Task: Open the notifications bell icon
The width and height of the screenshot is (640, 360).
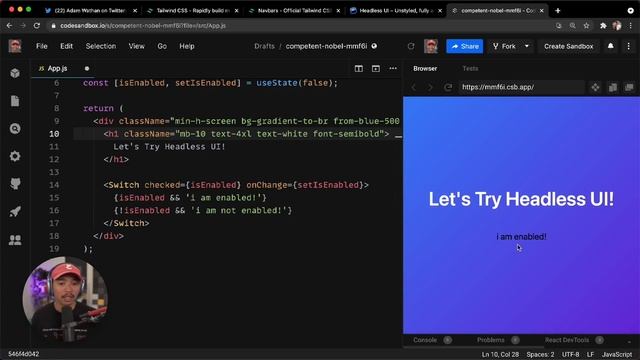Action: (611, 46)
